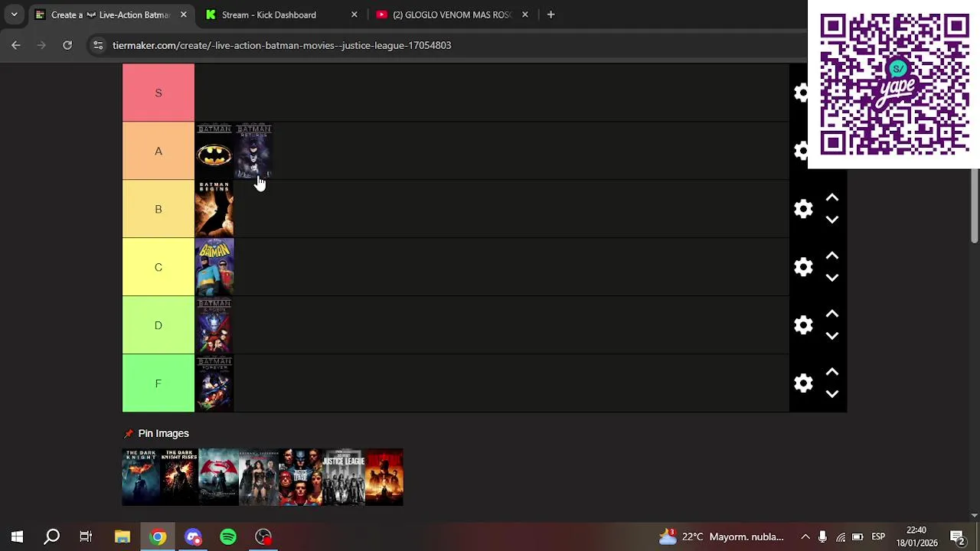The width and height of the screenshot is (980, 551).
Task: Switch ESP keyboard language
Action: (x=878, y=536)
